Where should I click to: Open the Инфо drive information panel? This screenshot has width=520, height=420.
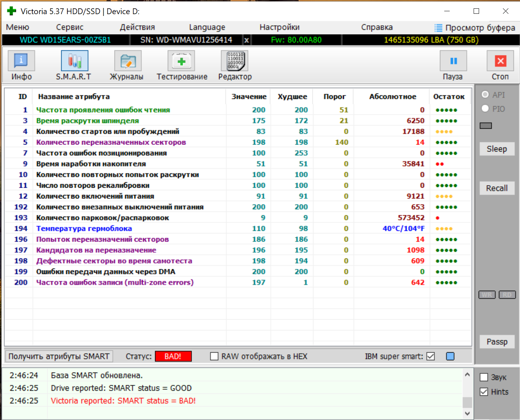coord(21,61)
